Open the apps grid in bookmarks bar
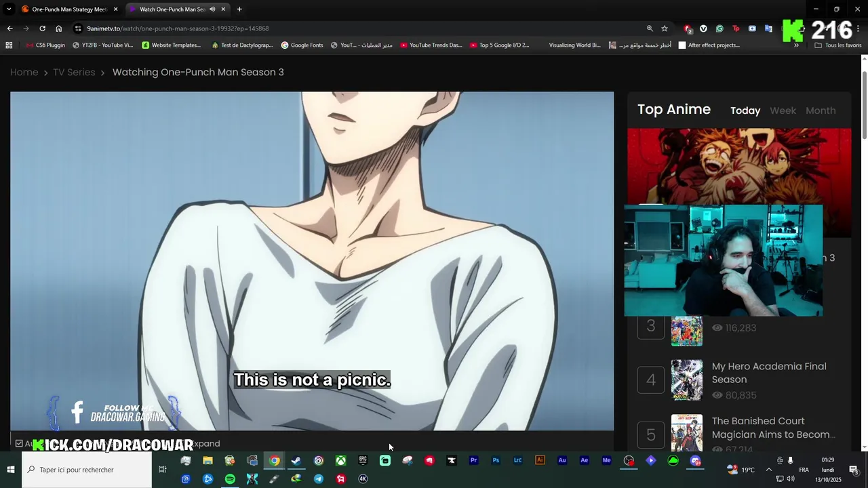The height and width of the screenshot is (488, 868). (9, 45)
